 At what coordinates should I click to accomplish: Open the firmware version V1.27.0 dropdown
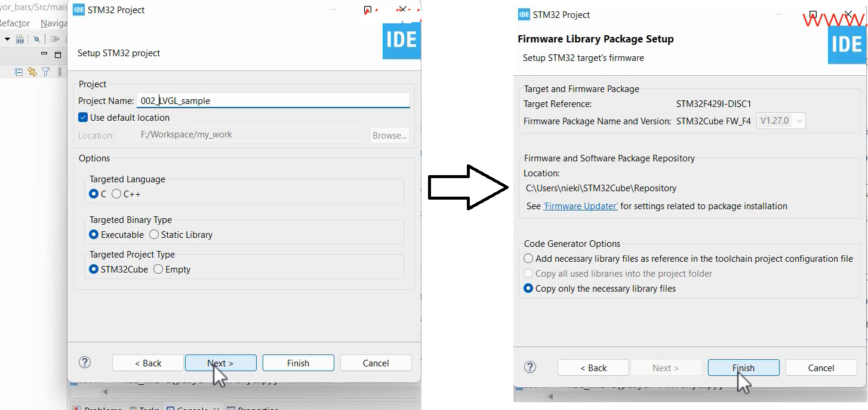click(781, 121)
